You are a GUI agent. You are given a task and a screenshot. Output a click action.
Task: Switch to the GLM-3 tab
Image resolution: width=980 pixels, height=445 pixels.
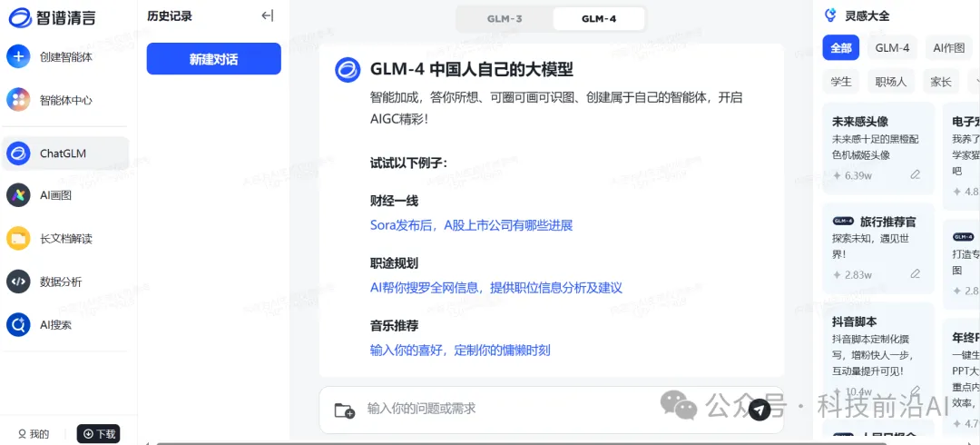pos(505,19)
